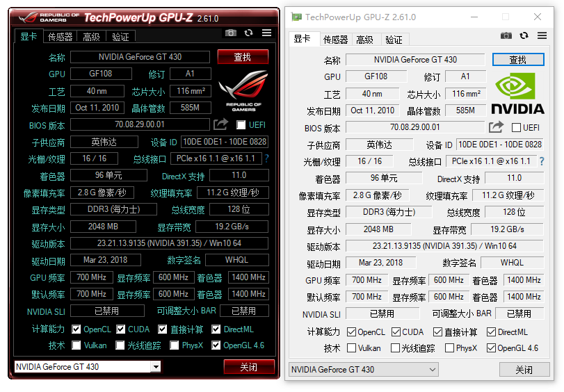Click 纹理填充率 11.2 G field in ROG window
The width and height of the screenshot is (564, 392).
(233, 193)
